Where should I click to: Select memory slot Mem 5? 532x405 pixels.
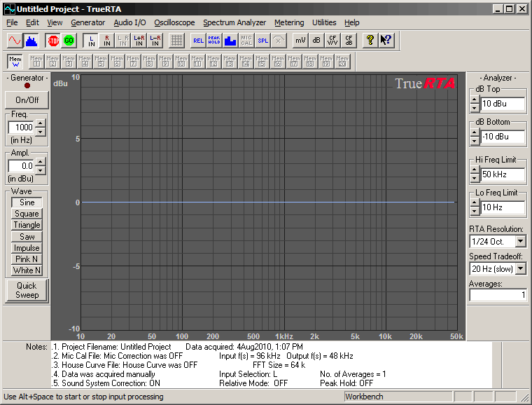[x=101, y=62]
